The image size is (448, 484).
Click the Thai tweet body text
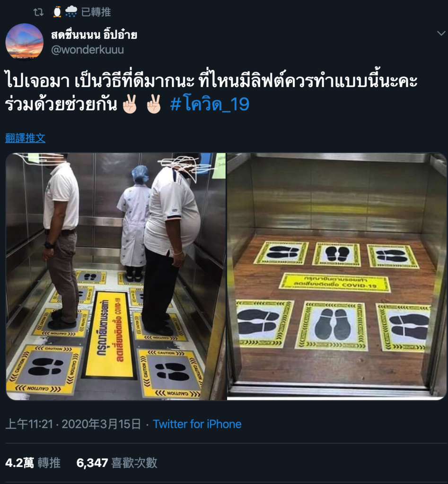[211, 92]
